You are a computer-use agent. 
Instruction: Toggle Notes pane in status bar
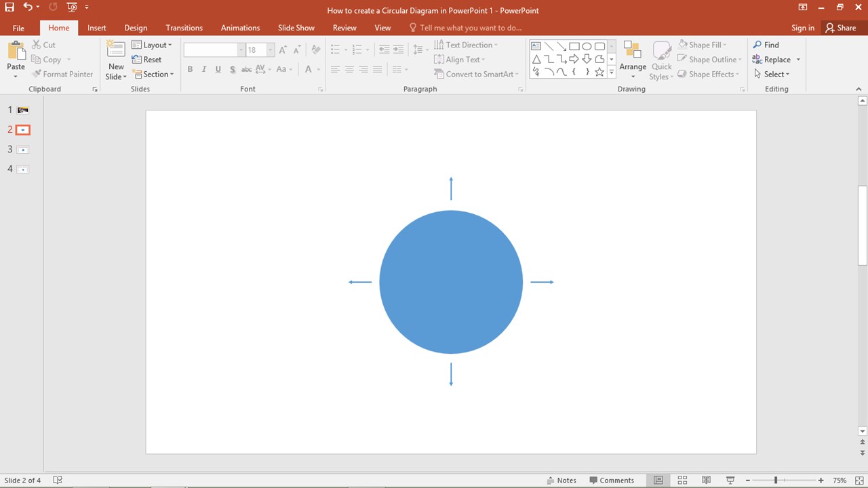point(561,480)
